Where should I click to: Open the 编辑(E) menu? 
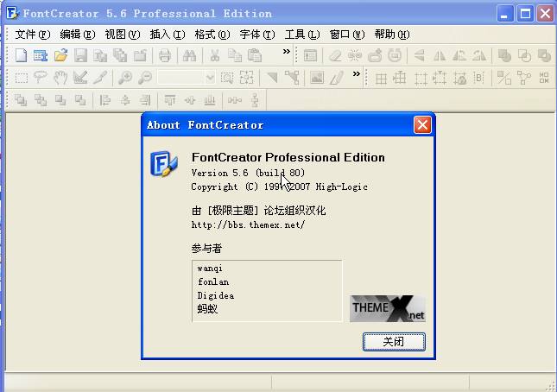tap(78, 35)
